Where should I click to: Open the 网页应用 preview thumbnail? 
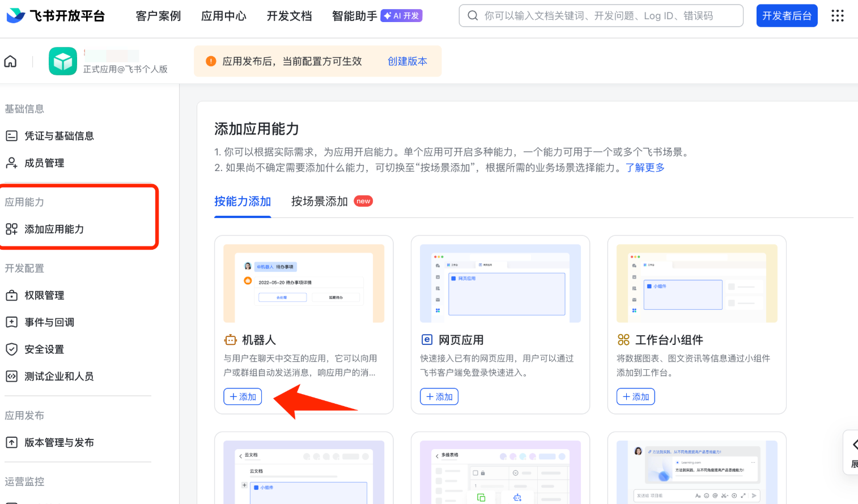click(500, 283)
